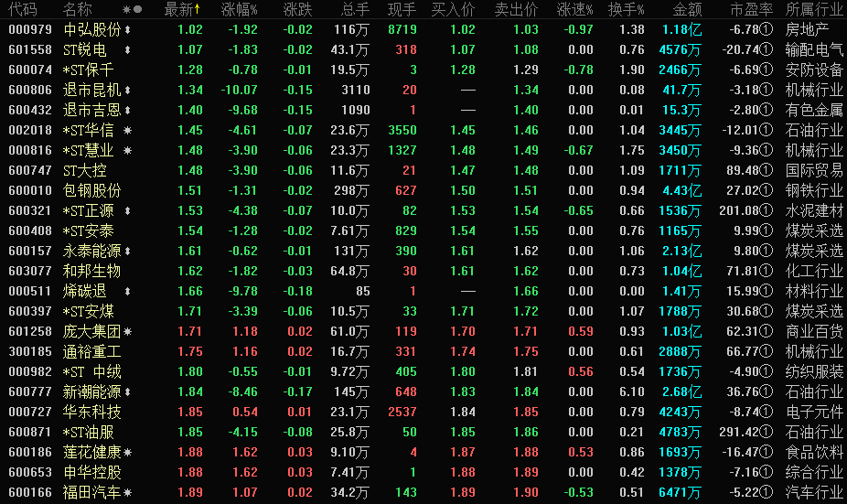Open the 华东科技 stock entry
Viewport: 847px width, 504px height.
pos(91,413)
